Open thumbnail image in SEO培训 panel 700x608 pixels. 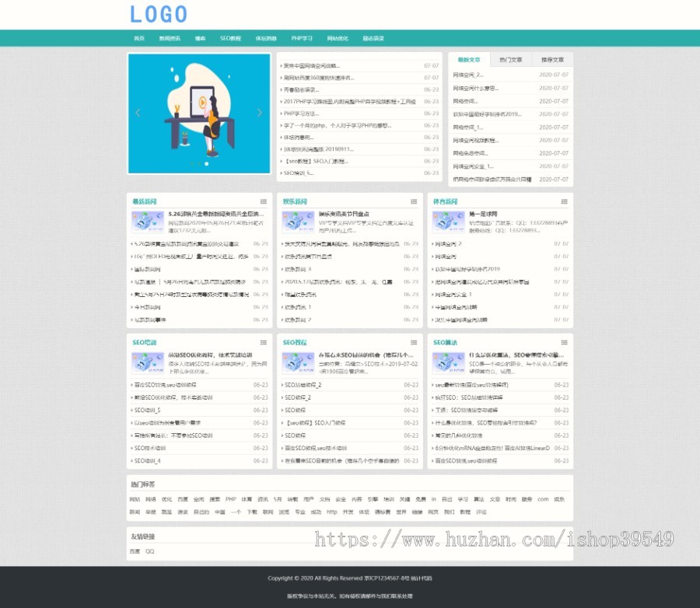tap(148, 363)
